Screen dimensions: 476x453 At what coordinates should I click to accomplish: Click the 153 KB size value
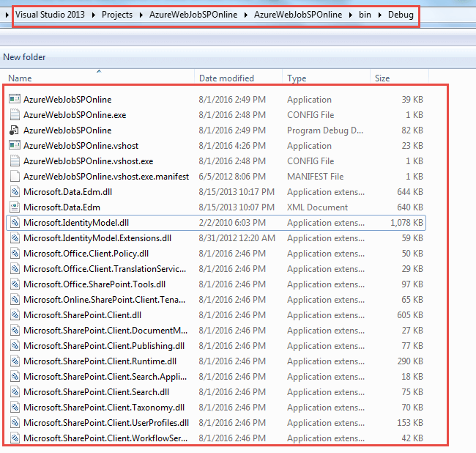click(x=410, y=423)
